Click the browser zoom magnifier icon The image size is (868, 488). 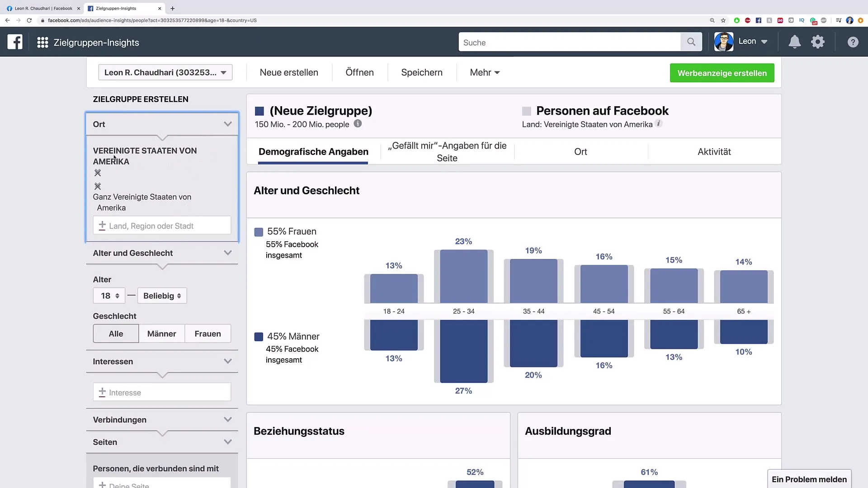pyautogui.click(x=712, y=20)
